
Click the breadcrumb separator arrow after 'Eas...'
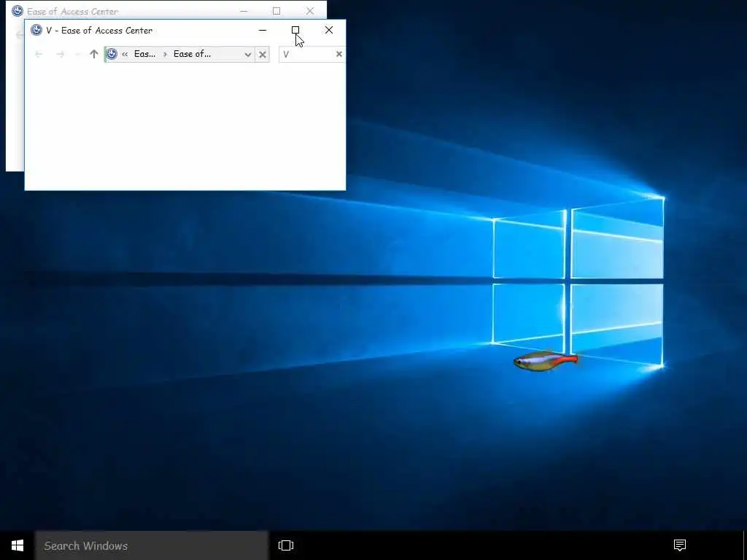tap(165, 54)
